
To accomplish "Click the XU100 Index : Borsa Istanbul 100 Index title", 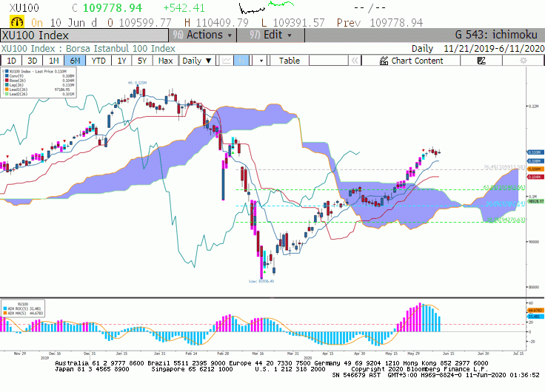I will pyautogui.click(x=88, y=49).
